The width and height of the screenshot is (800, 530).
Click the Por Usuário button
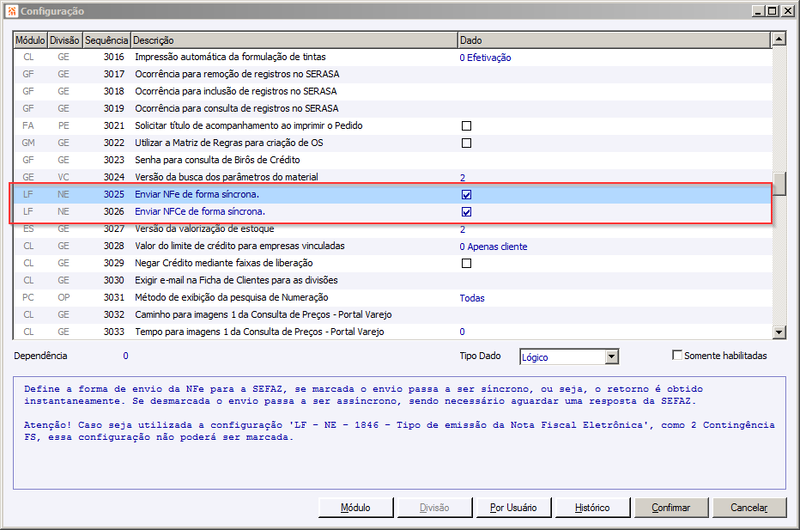pos(513,508)
